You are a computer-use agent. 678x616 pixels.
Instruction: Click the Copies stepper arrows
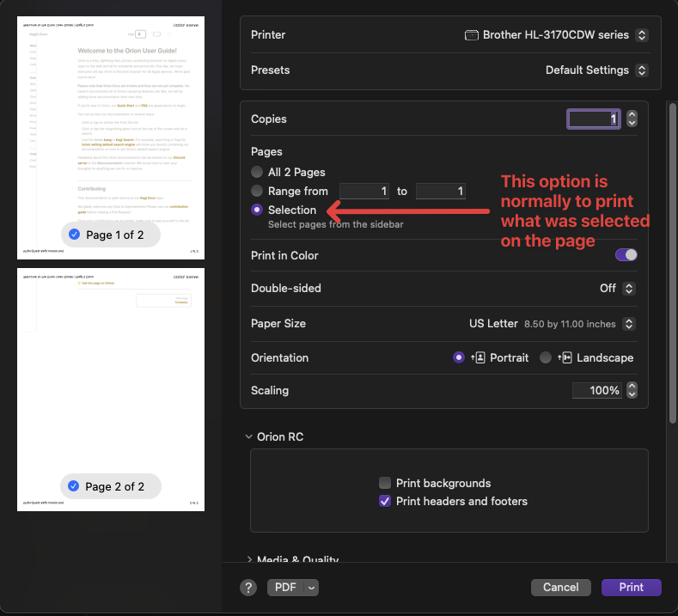pos(632,119)
